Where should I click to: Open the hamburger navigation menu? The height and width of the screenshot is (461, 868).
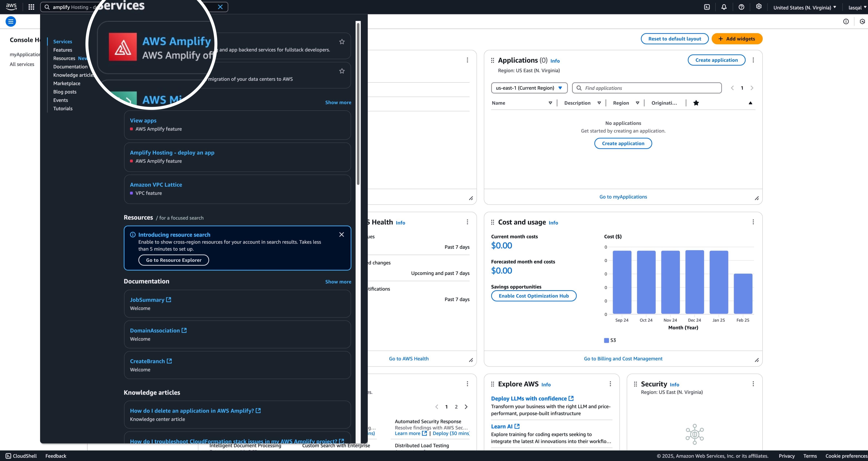pyautogui.click(x=11, y=21)
